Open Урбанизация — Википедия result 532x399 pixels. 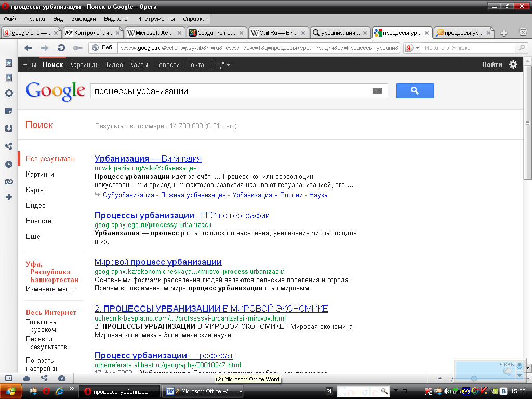click(x=148, y=158)
